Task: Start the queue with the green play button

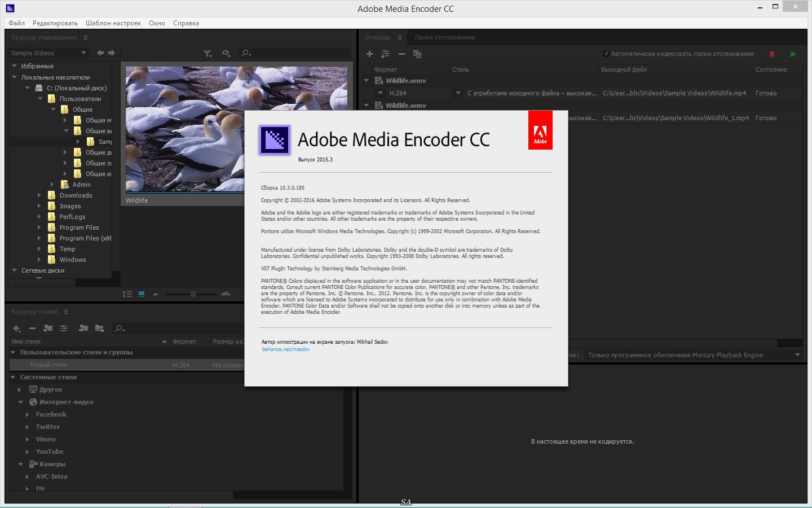Action: [x=793, y=54]
